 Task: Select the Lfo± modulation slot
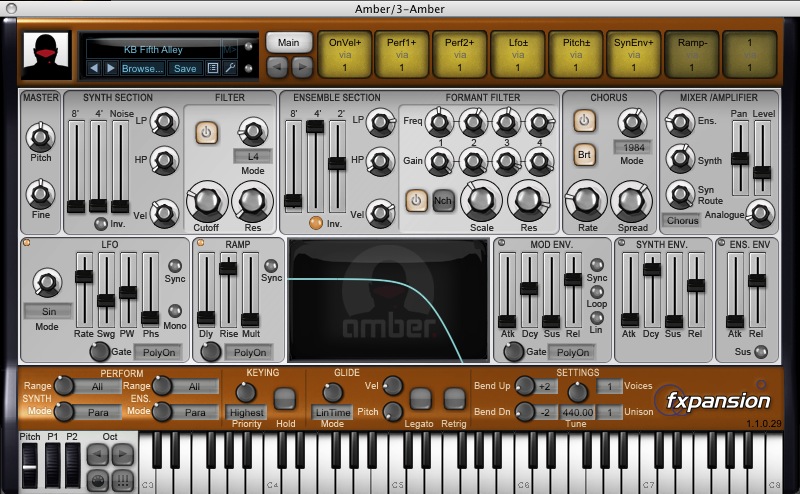point(518,55)
